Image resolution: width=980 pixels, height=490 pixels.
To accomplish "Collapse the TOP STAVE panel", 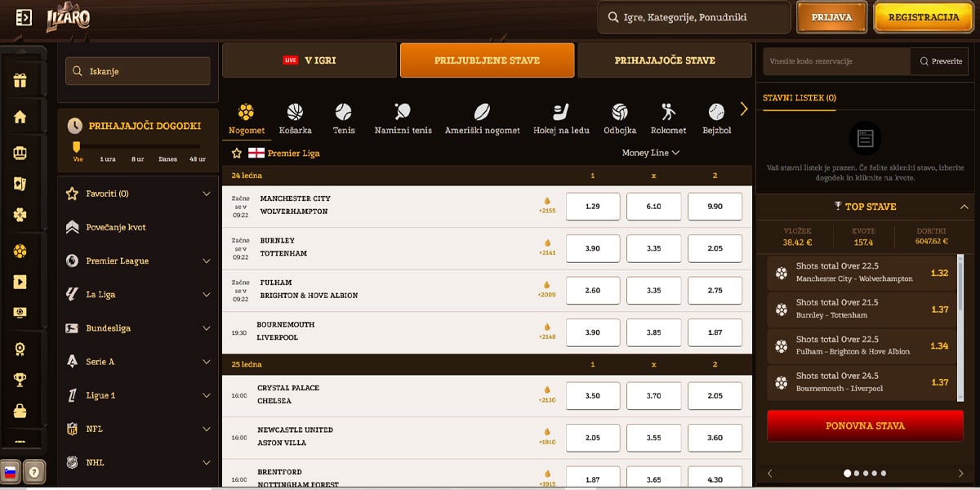I will (964, 207).
